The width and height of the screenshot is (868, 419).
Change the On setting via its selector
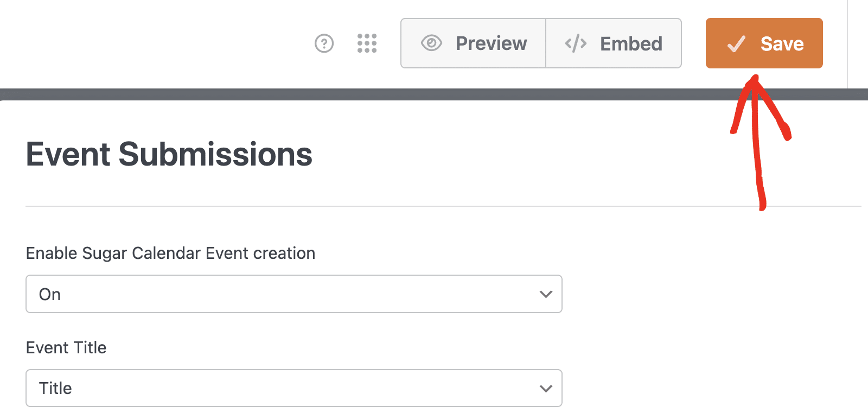click(x=293, y=294)
